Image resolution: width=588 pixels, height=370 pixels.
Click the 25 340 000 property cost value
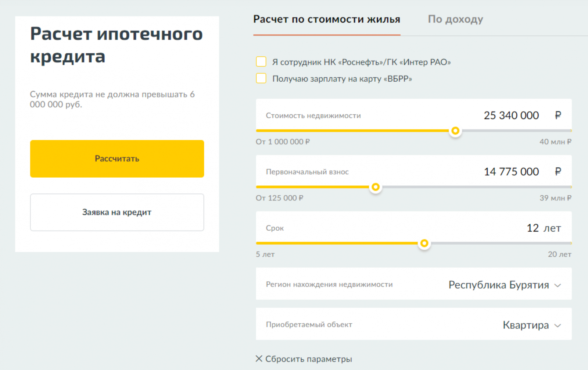pyautogui.click(x=511, y=115)
